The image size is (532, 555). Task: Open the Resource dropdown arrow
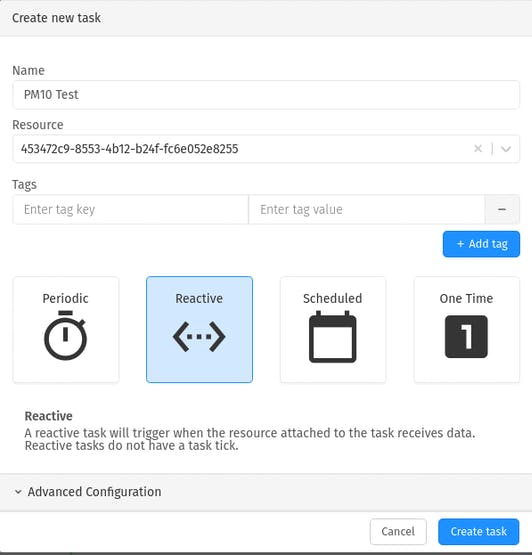pyautogui.click(x=506, y=149)
